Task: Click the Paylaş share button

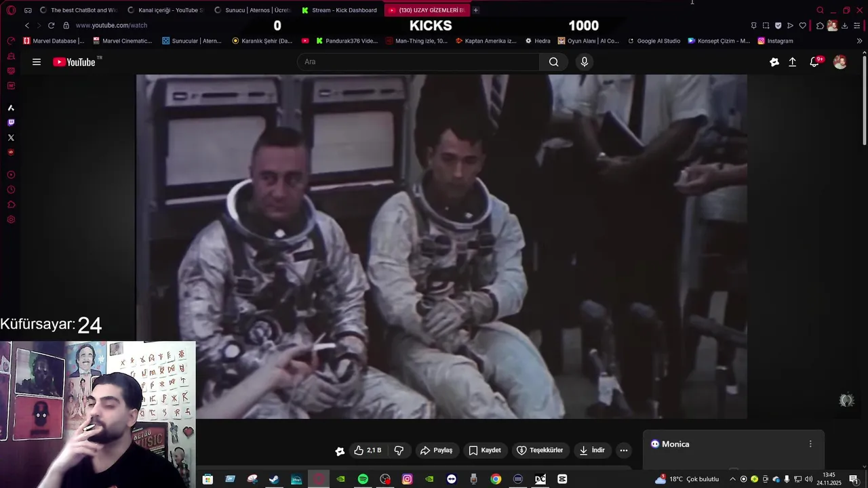Action: click(x=436, y=450)
